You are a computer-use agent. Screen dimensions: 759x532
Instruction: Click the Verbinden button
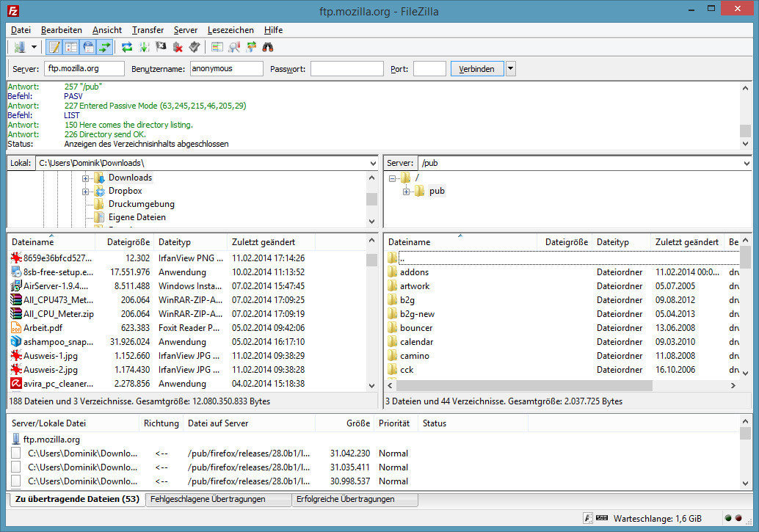(477, 69)
